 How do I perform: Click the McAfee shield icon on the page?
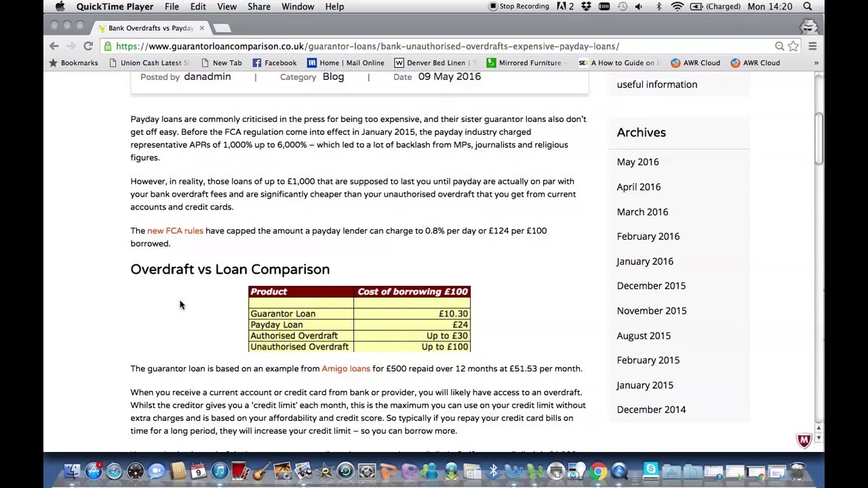pyautogui.click(x=804, y=440)
